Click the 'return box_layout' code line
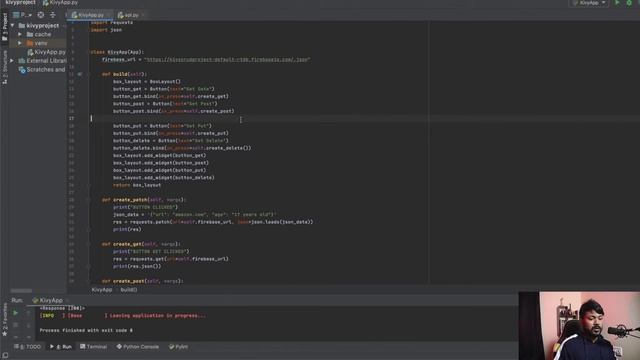The width and height of the screenshot is (640, 360). [x=137, y=185]
